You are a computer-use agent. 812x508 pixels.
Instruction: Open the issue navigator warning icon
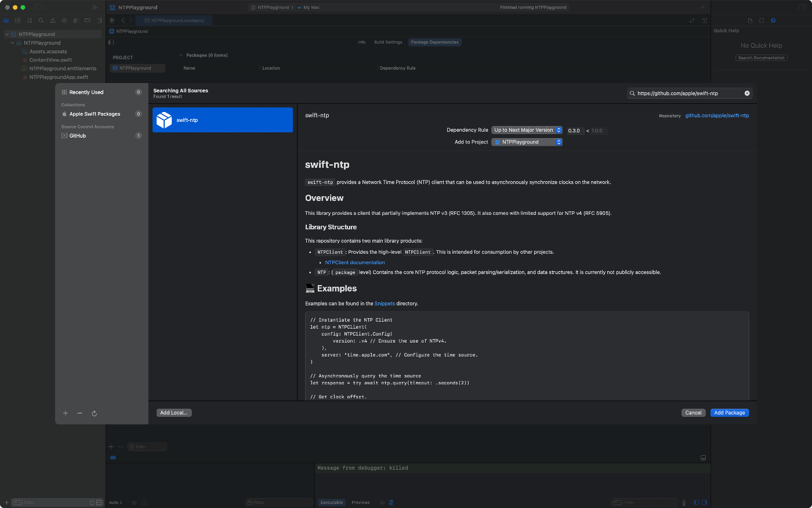53,20
